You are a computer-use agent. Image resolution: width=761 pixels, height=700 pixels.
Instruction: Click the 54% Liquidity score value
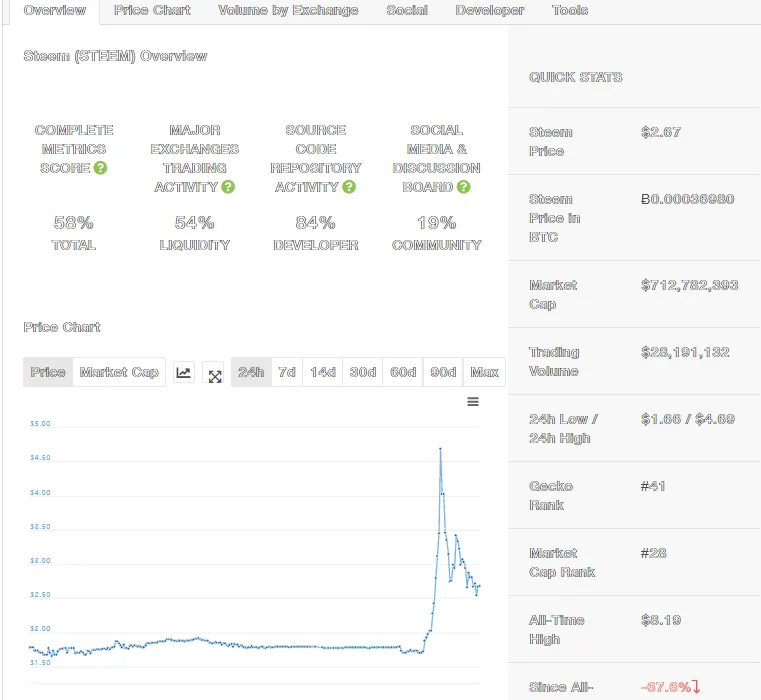pos(194,223)
